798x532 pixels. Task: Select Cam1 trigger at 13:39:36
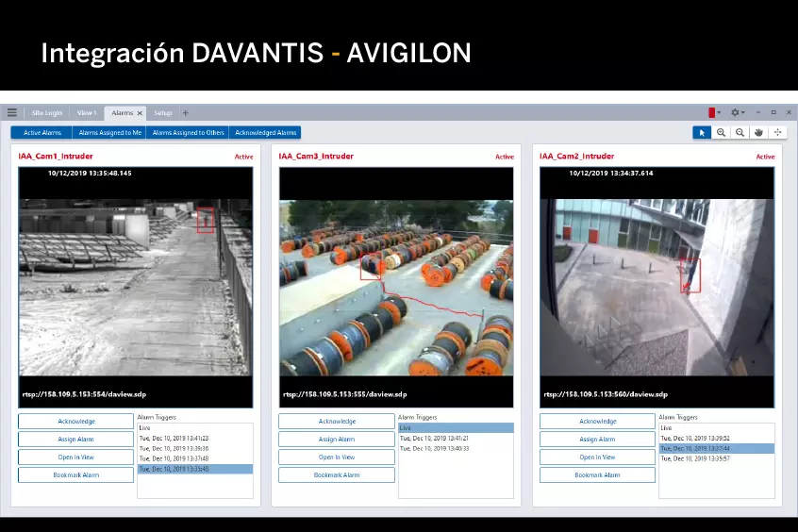195,448
